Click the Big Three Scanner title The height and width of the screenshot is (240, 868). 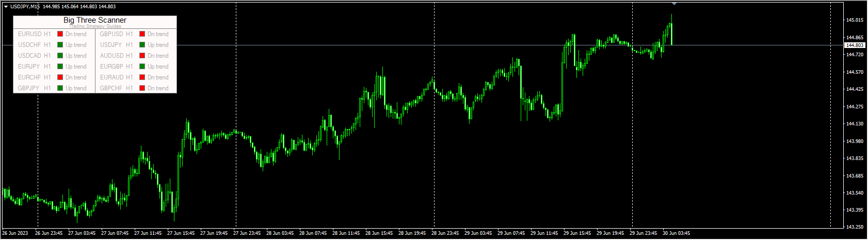[x=95, y=20]
